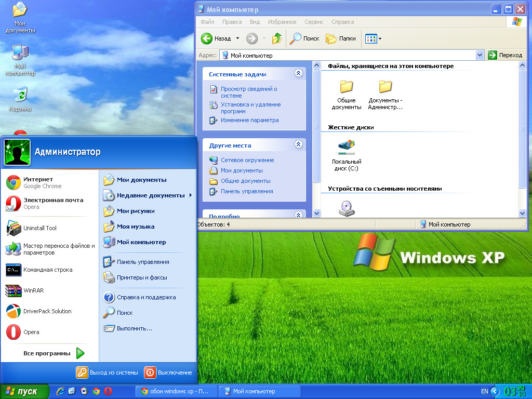Expand the address bar dropdown
Image resolution: width=532 pixels, height=399 pixels.
tap(480, 55)
